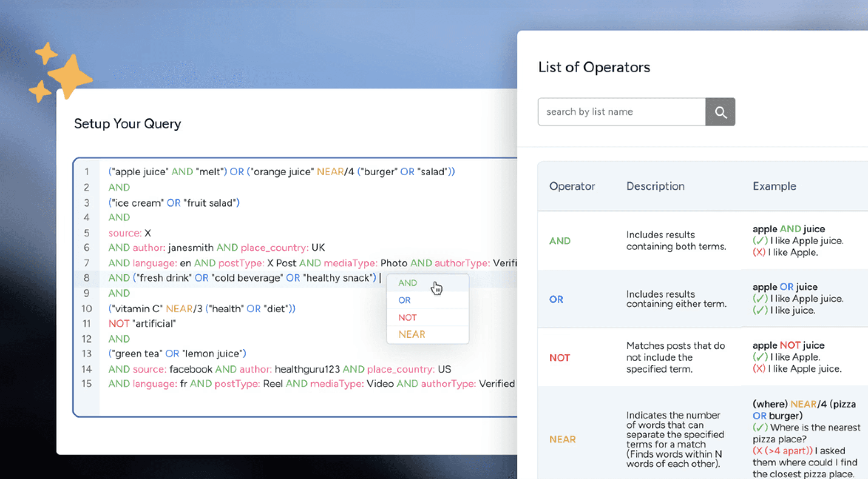Click the Description column header

(655, 186)
